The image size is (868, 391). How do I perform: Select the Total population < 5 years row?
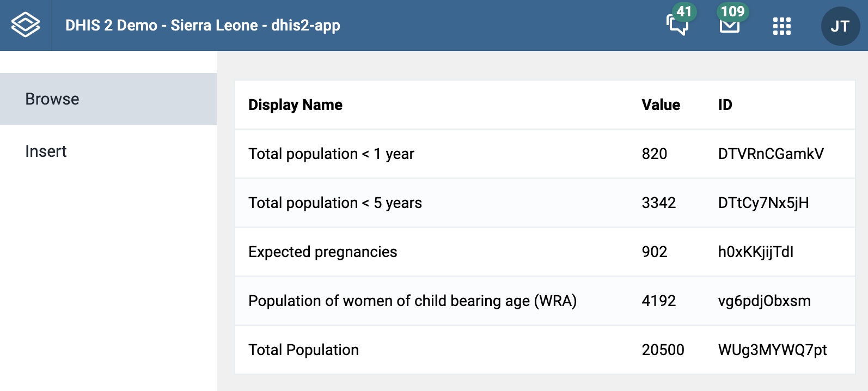(545, 203)
